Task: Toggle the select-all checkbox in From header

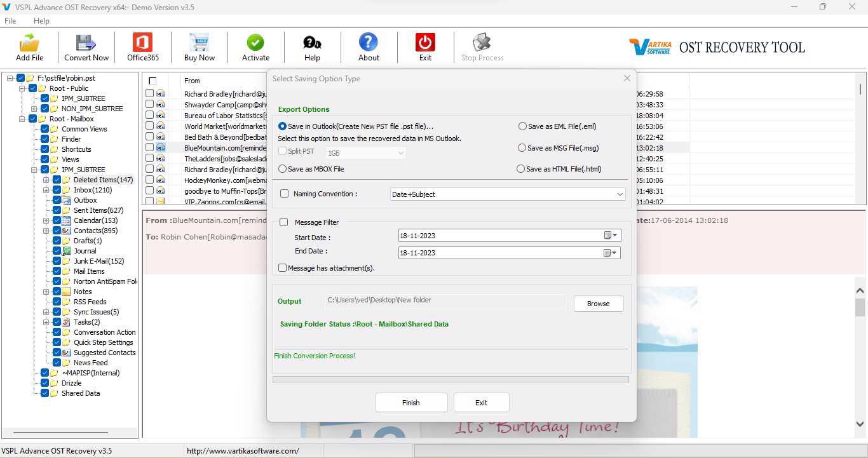Action: click(153, 81)
